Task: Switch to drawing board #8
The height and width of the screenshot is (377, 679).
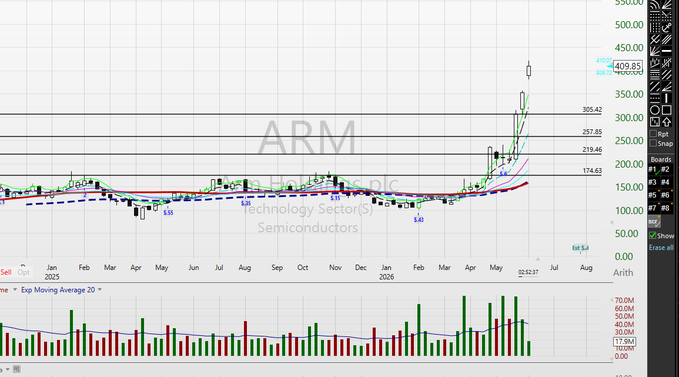Action: point(666,208)
